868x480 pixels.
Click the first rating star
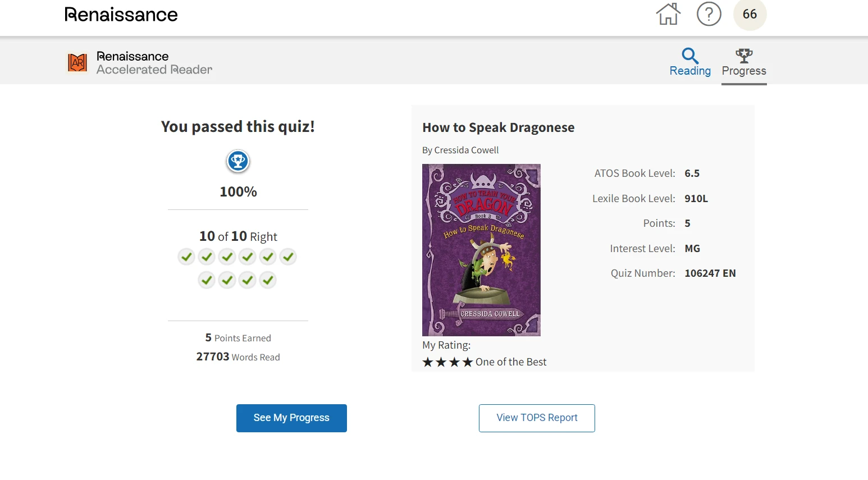click(x=428, y=362)
